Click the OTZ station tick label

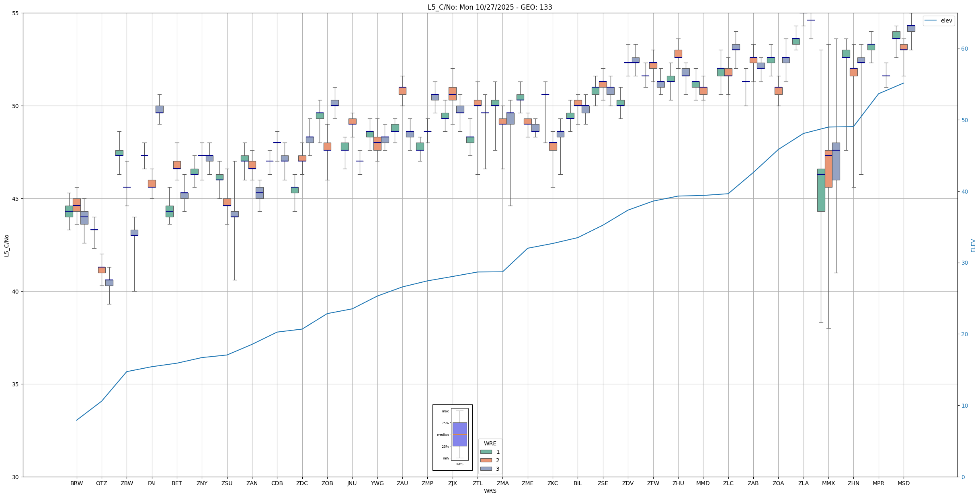tap(101, 483)
